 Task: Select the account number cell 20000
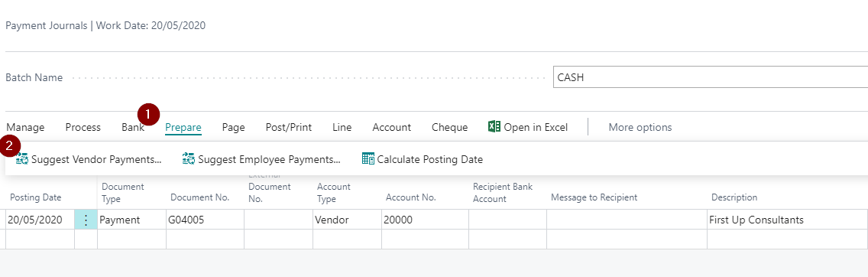425,220
